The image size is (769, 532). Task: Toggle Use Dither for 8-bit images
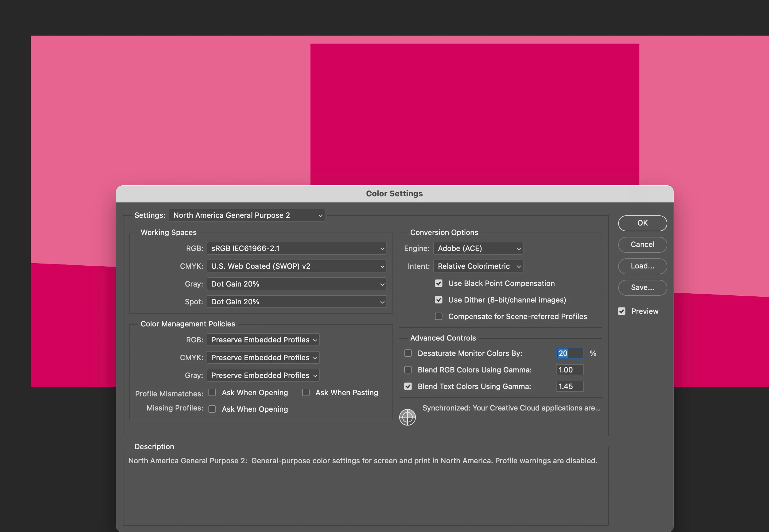438,300
